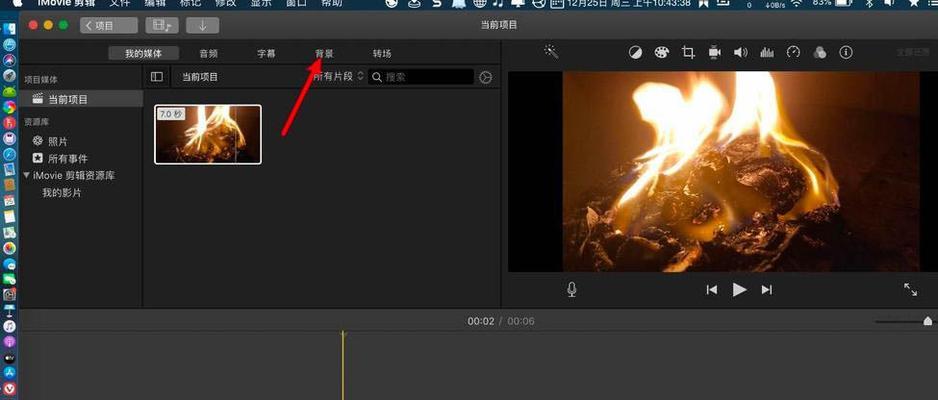
Task: Open the 编辑 menu
Action: (156, 3)
